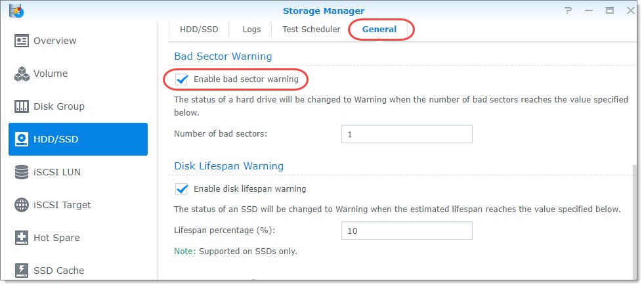Click the HDD/SSD drive icon
Viewport: 644px width, 287px height.
[22, 139]
